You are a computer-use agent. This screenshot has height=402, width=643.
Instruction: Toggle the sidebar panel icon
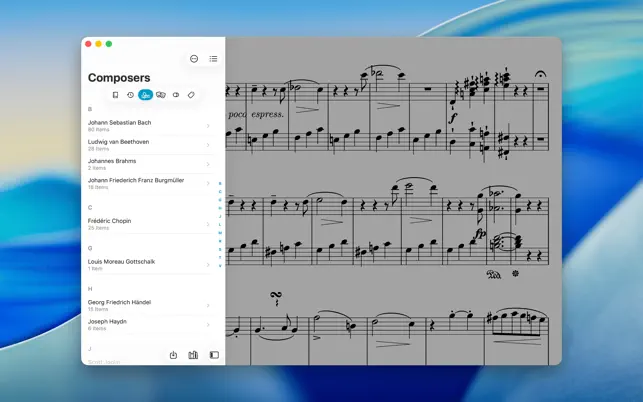(x=214, y=355)
